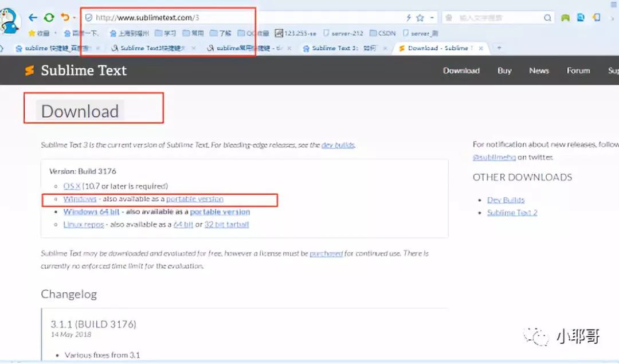The height and width of the screenshot is (364, 619).
Task: Click the Windows 64 bit link
Action: pyautogui.click(x=91, y=212)
